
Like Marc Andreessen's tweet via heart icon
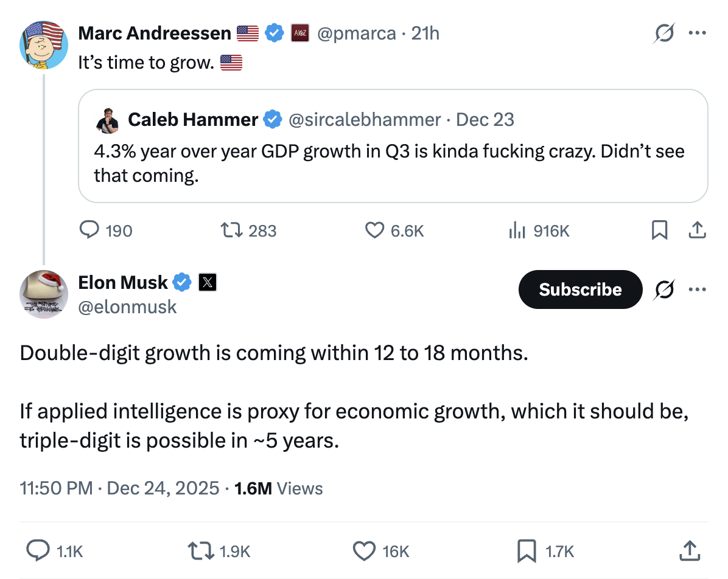pyautogui.click(x=374, y=231)
